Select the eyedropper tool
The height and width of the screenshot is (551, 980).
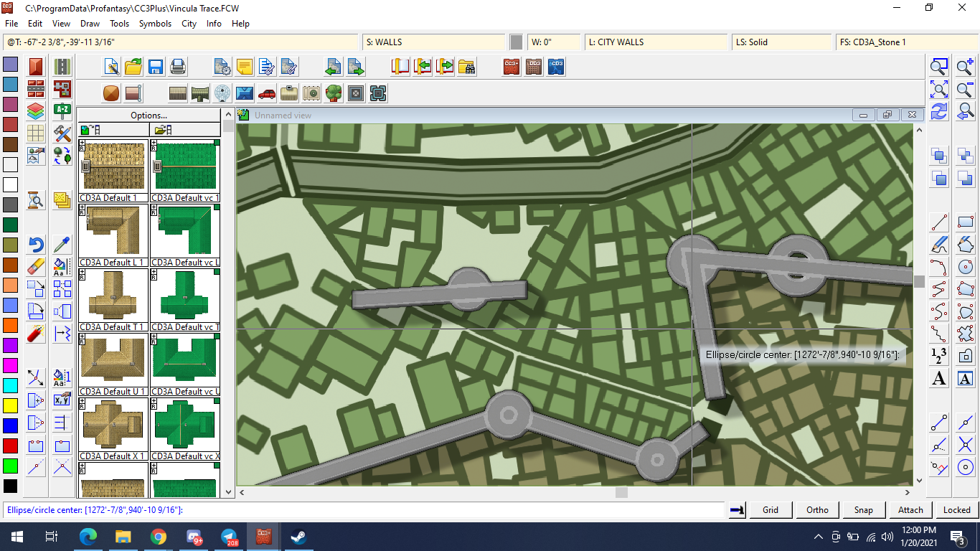point(62,245)
